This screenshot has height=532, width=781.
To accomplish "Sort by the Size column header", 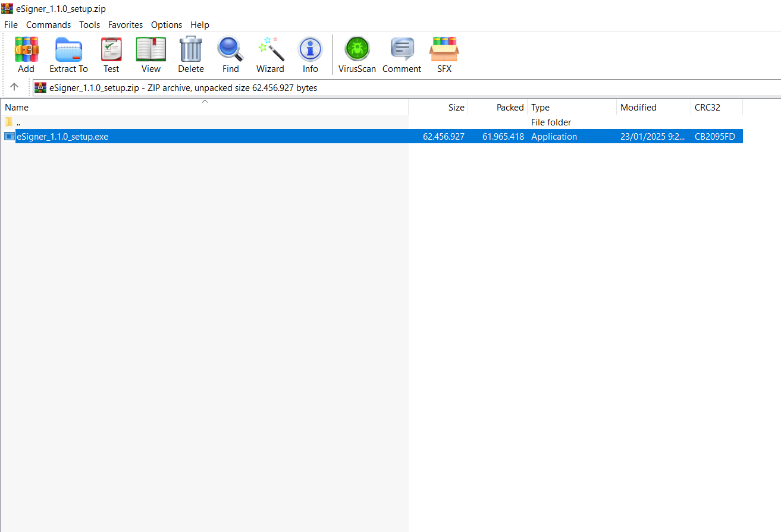I will point(456,108).
